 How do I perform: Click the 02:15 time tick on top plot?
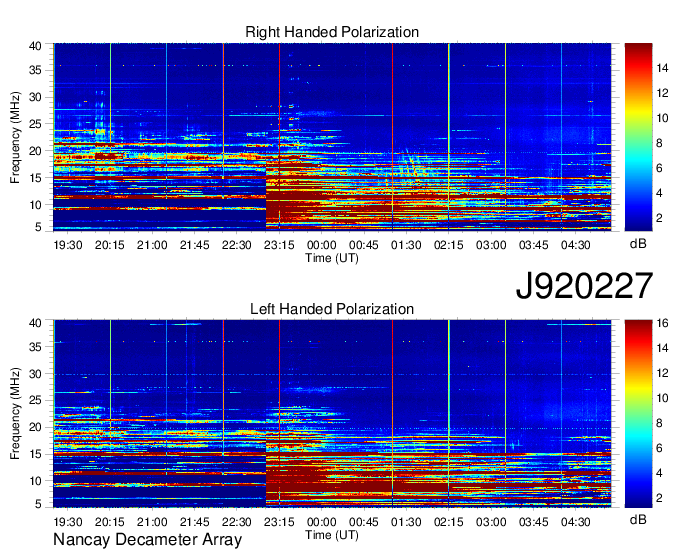tap(449, 245)
